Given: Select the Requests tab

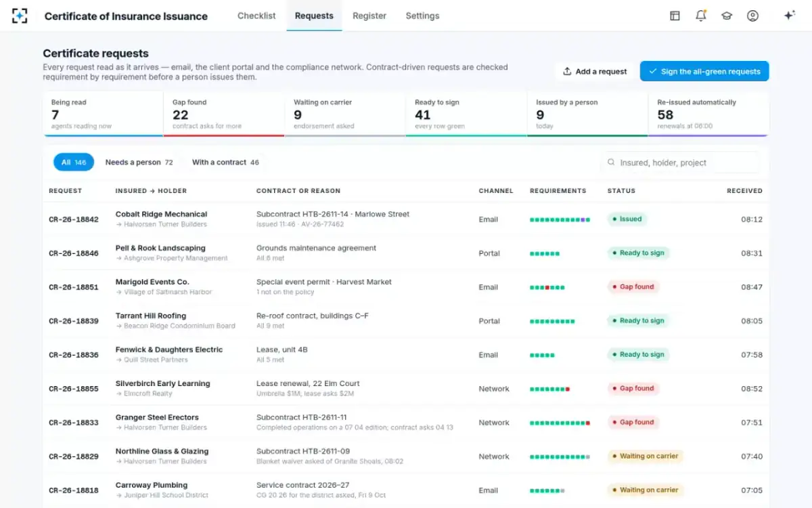Looking at the screenshot, I should click(x=314, y=16).
